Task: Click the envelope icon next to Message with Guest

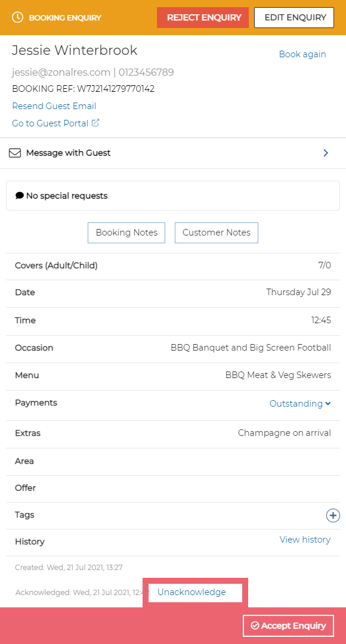Action: (x=15, y=153)
